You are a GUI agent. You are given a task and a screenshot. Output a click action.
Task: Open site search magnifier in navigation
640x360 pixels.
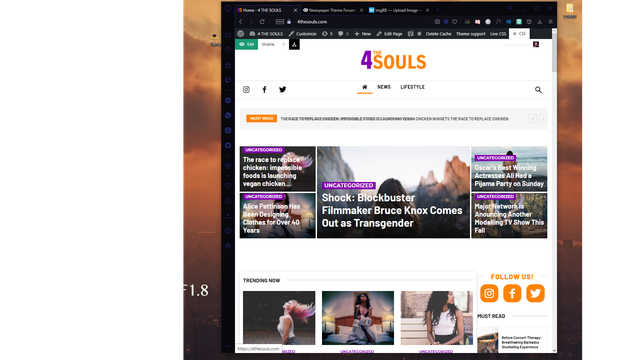click(538, 90)
